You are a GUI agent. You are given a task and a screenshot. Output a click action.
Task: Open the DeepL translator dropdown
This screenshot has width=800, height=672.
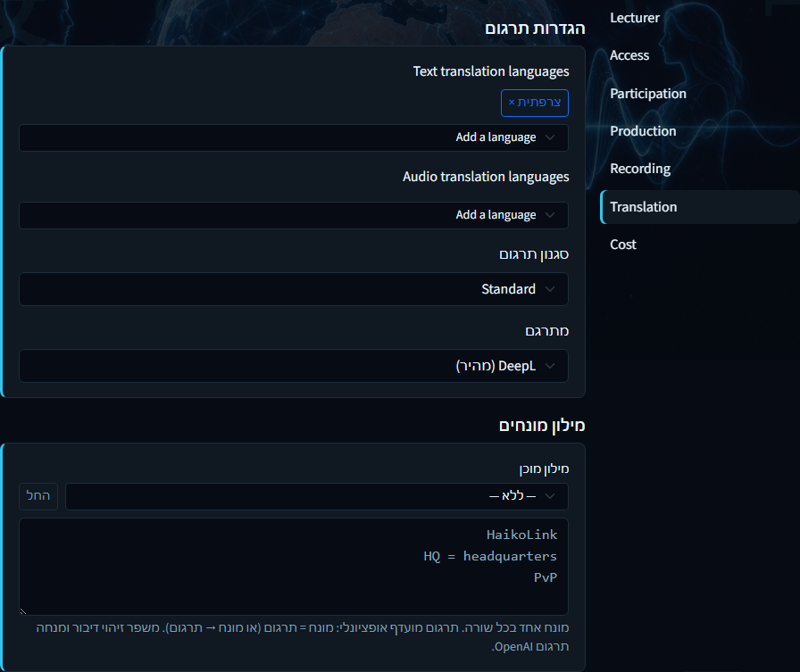[294, 366]
